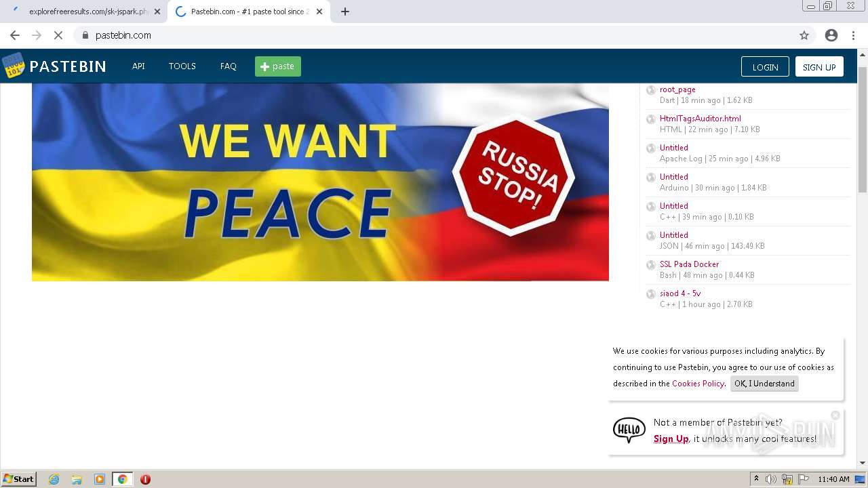This screenshot has width=868, height=488.
Task: Open Chrome's three-dot menu
Action: tap(853, 35)
